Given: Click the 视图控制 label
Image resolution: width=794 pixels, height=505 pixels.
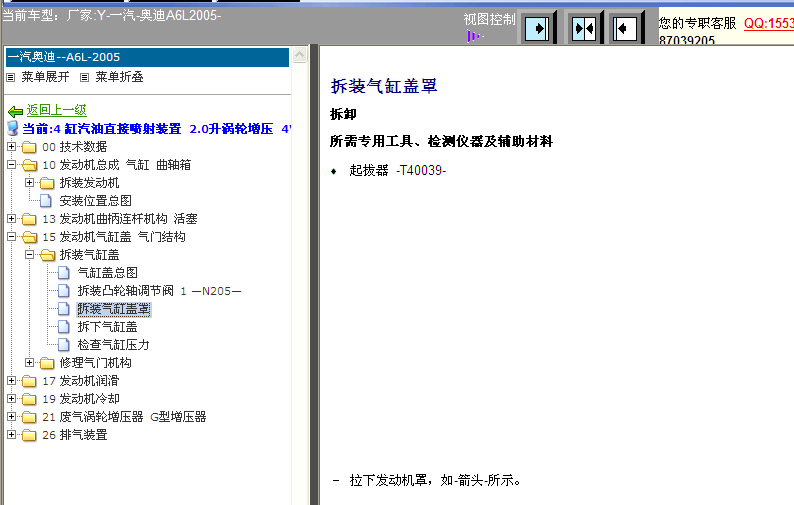Looking at the screenshot, I should (489, 19).
